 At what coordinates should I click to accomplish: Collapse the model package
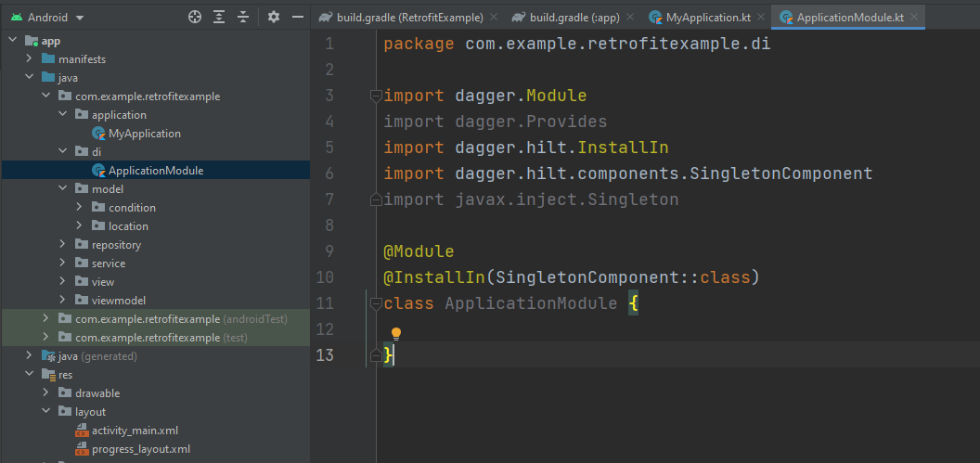tap(63, 189)
